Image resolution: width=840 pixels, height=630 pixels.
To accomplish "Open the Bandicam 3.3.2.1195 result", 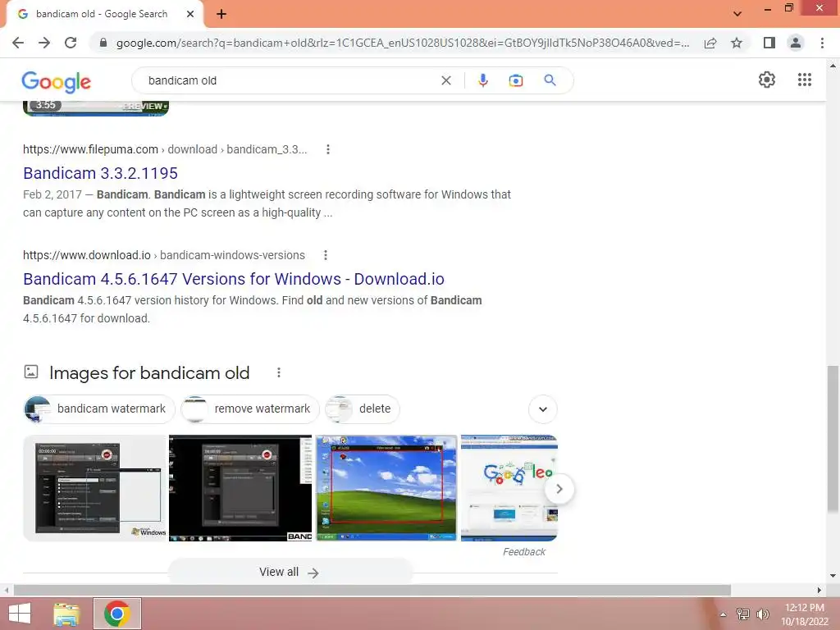I will [x=100, y=173].
